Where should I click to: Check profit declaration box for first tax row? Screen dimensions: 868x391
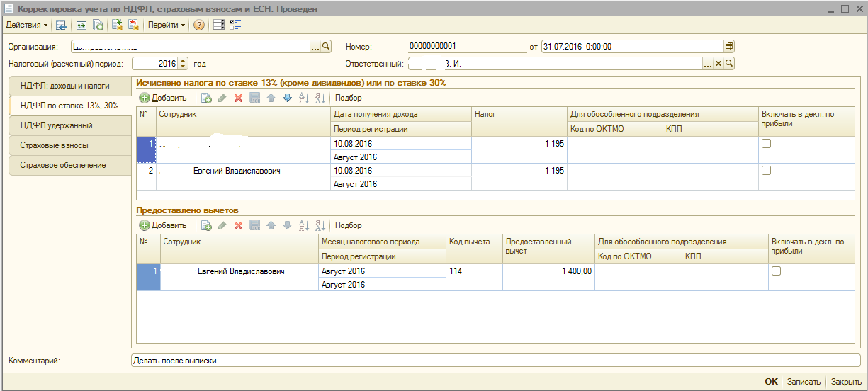tap(766, 144)
